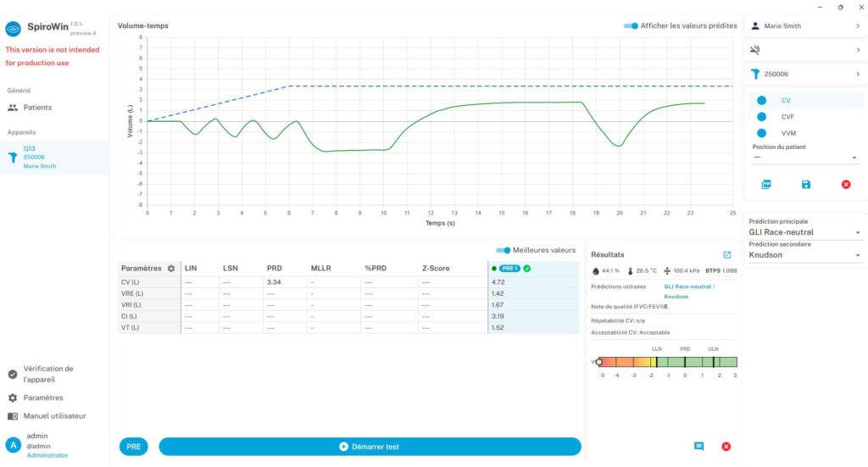The image size is (868, 467).
Task: Select the VVM test type
Action: (806, 133)
